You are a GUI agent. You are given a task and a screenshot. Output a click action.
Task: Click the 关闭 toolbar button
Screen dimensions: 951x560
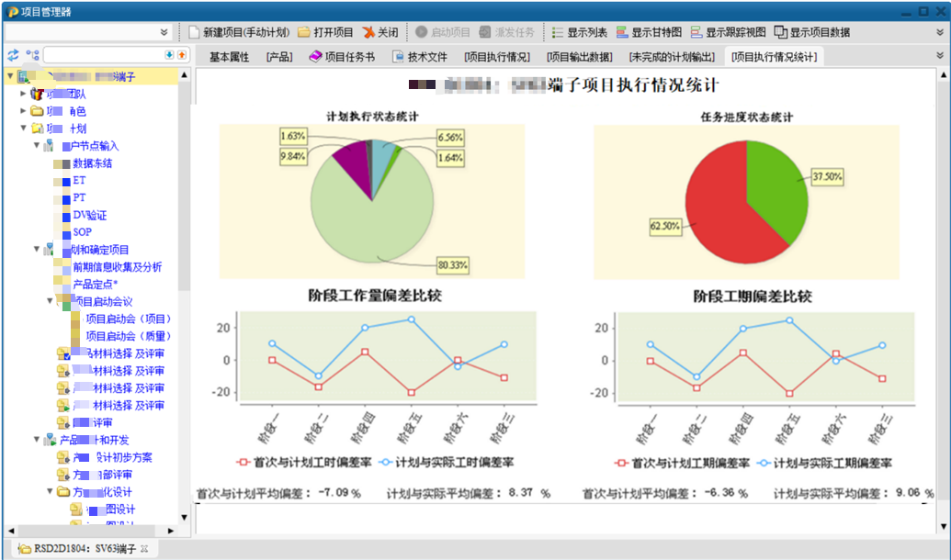(x=380, y=32)
